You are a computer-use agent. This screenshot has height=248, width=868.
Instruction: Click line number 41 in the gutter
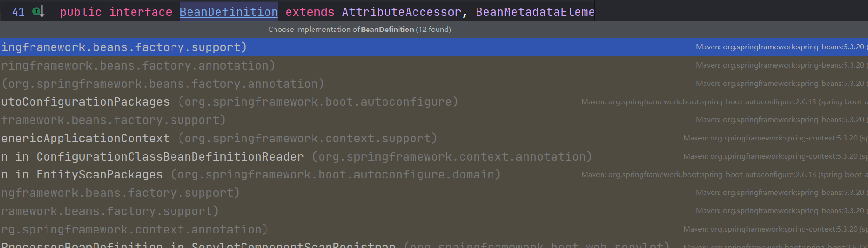[x=18, y=12]
